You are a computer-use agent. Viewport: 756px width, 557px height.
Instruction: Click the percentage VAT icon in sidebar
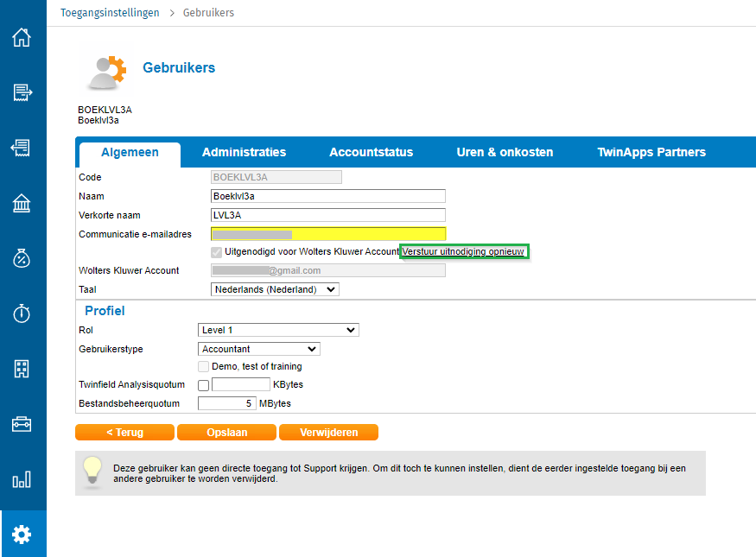pyautogui.click(x=22, y=258)
